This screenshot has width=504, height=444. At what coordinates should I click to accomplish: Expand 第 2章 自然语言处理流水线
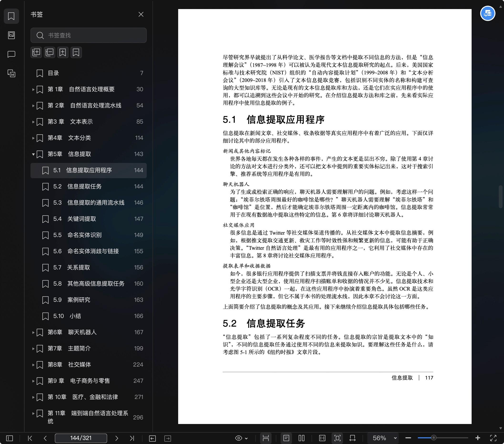point(33,106)
